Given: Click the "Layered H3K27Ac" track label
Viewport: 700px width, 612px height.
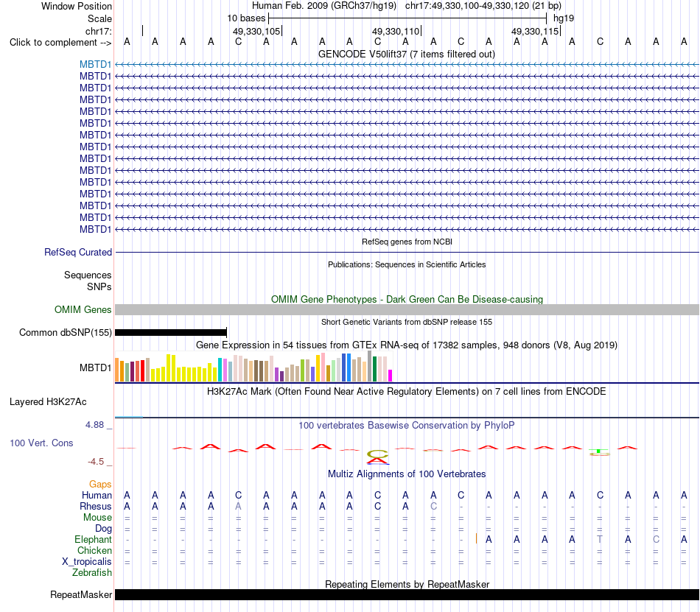Looking at the screenshot, I should [x=48, y=401].
